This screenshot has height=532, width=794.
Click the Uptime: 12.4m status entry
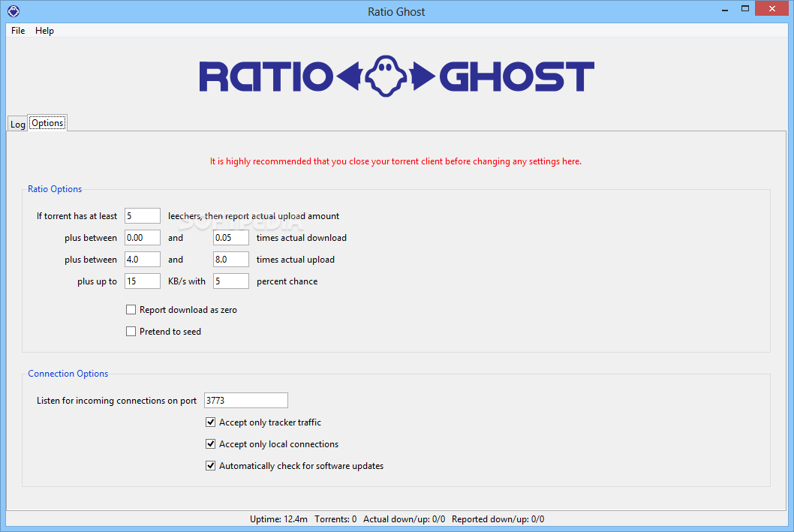pos(278,518)
